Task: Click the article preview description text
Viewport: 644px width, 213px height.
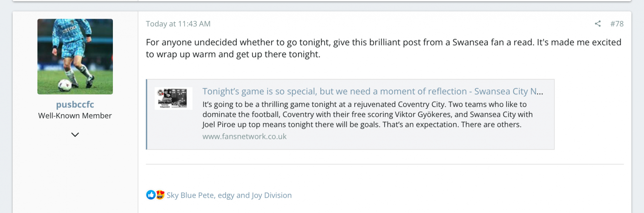Action: click(x=366, y=114)
